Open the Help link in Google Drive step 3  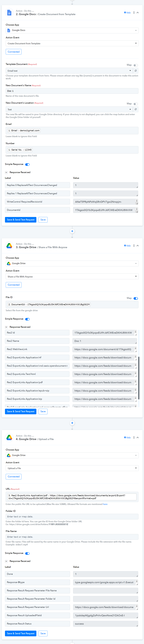tap(127, 246)
